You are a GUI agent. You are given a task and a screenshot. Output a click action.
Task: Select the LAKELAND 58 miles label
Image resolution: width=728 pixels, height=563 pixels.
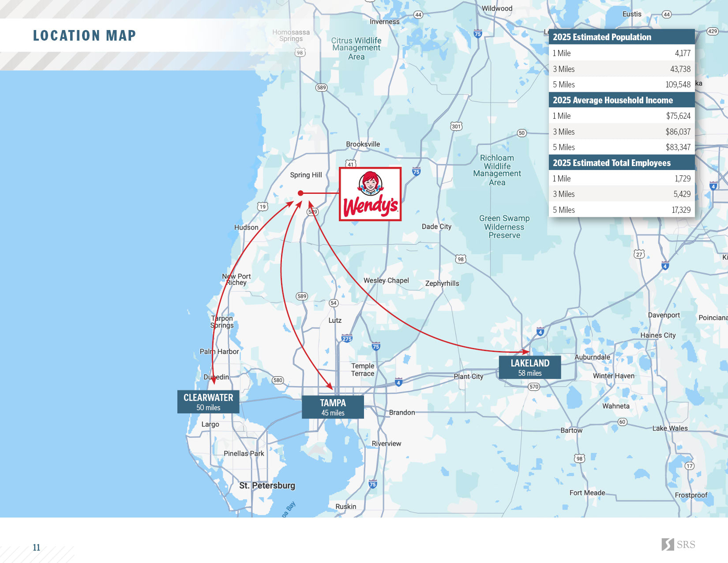[530, 367]
